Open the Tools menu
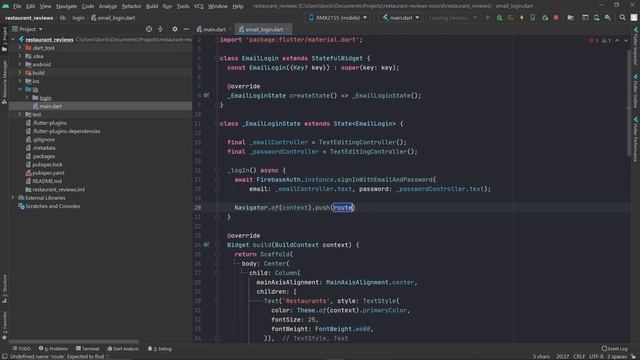 click(182, 6)
